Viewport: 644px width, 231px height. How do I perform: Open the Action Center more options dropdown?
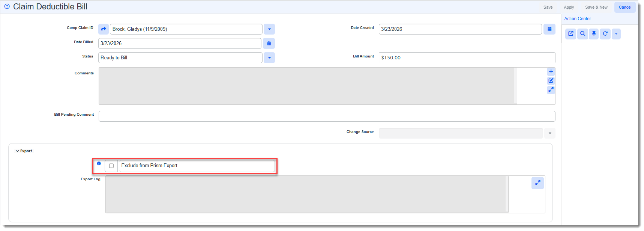[x=616, y=34]
